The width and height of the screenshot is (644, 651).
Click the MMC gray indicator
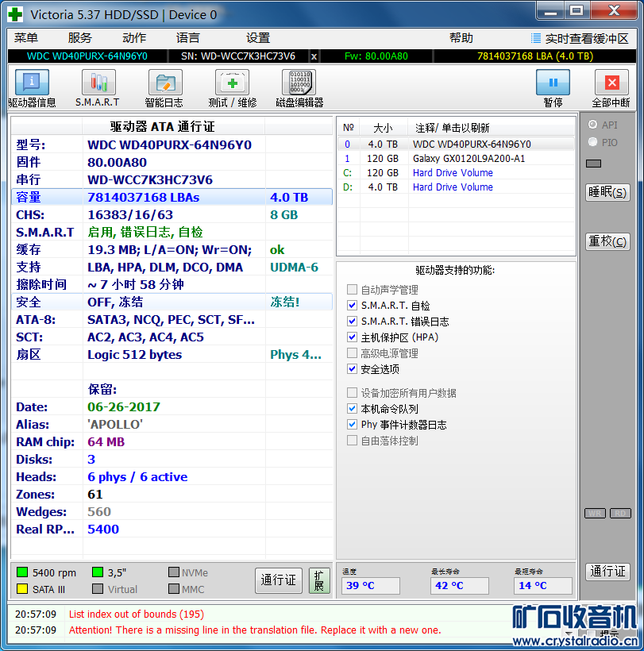(x=174, y=589)
